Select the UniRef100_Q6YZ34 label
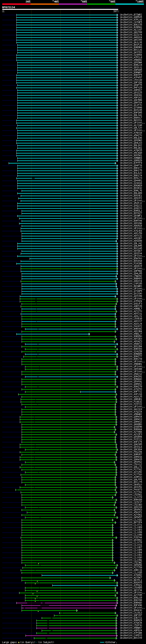Image resolution: width=146 pixels, height=644 pixels. [x=131, y=590]
